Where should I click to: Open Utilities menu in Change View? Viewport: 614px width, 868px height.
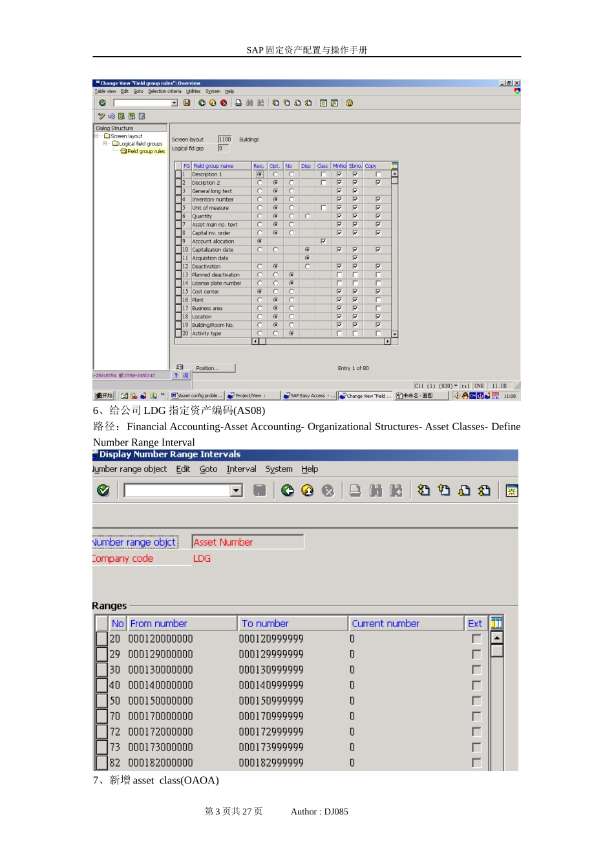[x=193, y=92]
